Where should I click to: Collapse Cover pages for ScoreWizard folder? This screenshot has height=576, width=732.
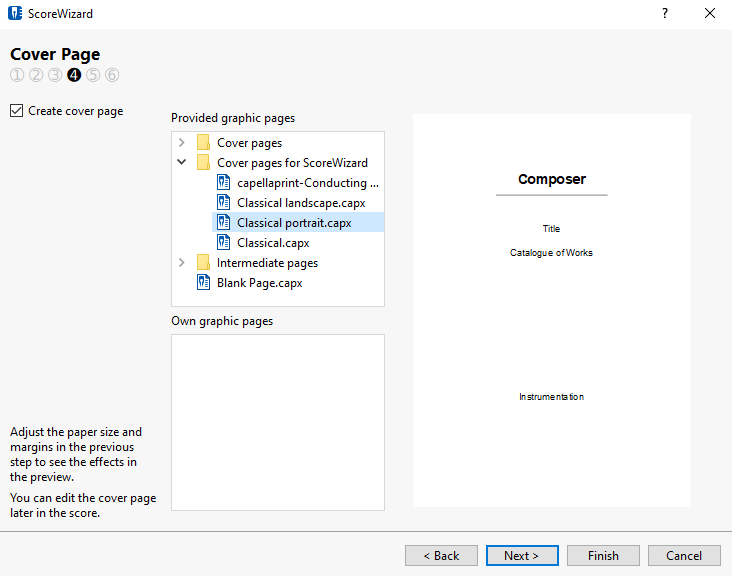182,163
